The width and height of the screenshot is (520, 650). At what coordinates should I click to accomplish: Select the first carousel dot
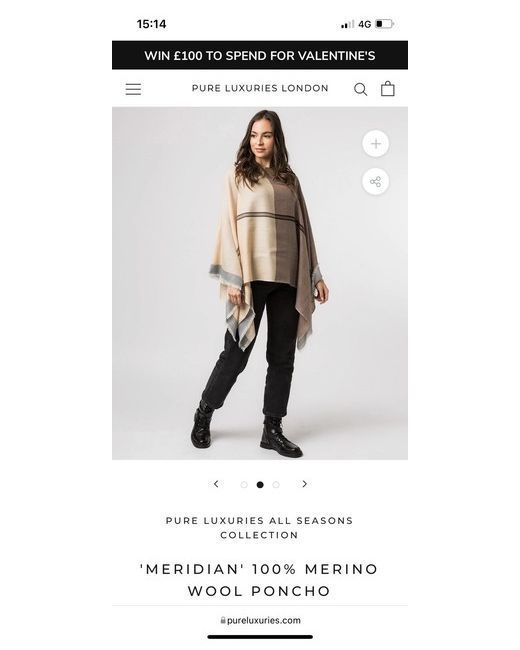[244, 485]
